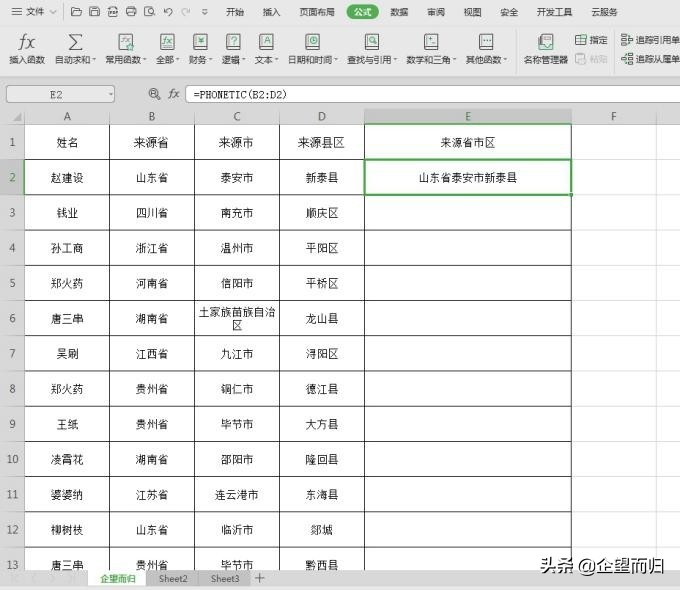Screen dimensions: 680x590
Task: Select the 企望而归 sheet tab
Action: (118, 579)
